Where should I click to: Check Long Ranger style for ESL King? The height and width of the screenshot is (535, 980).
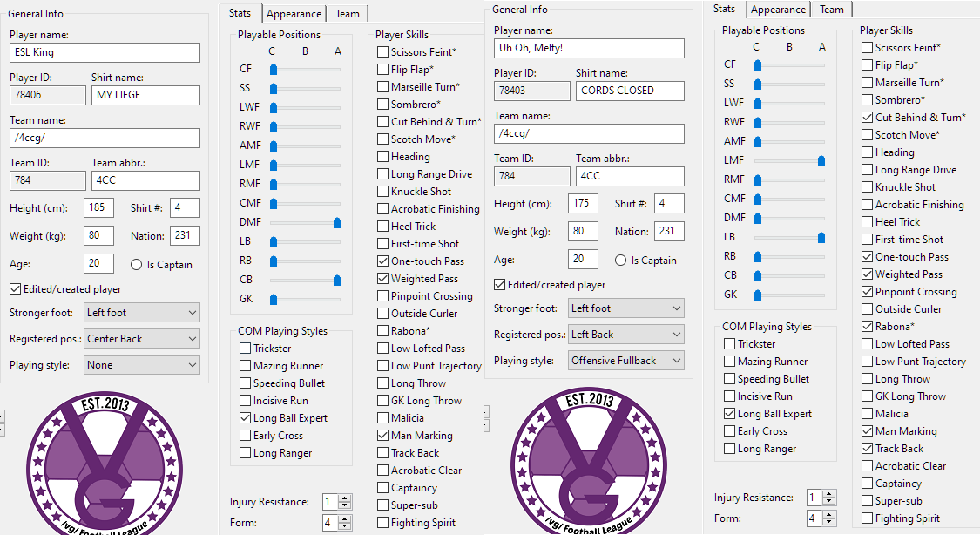pos(246,453)
